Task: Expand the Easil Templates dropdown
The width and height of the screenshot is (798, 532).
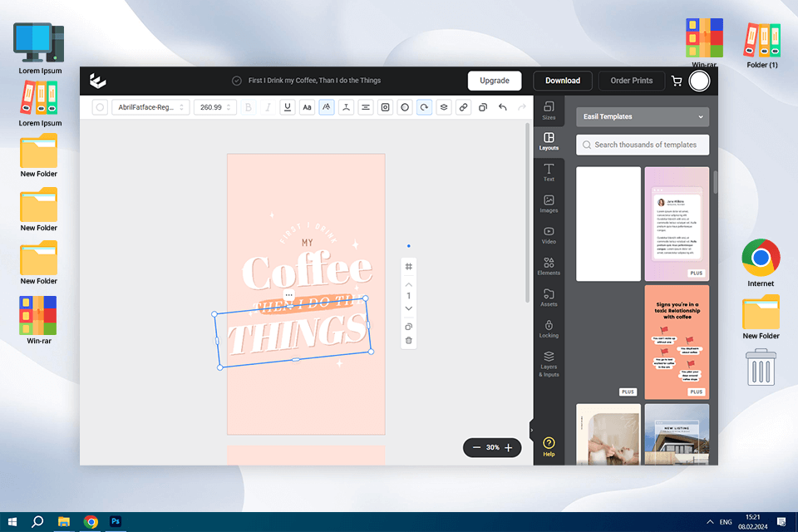Action: click(x=642, y=117)
